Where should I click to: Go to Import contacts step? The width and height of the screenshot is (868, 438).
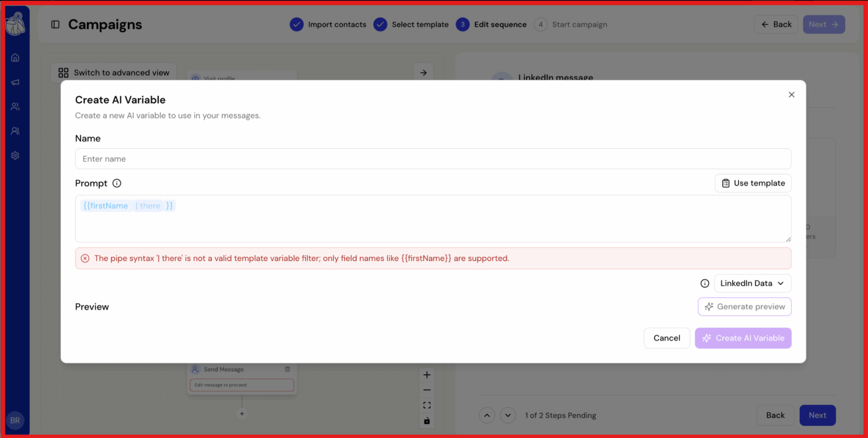tap(328, 25)
